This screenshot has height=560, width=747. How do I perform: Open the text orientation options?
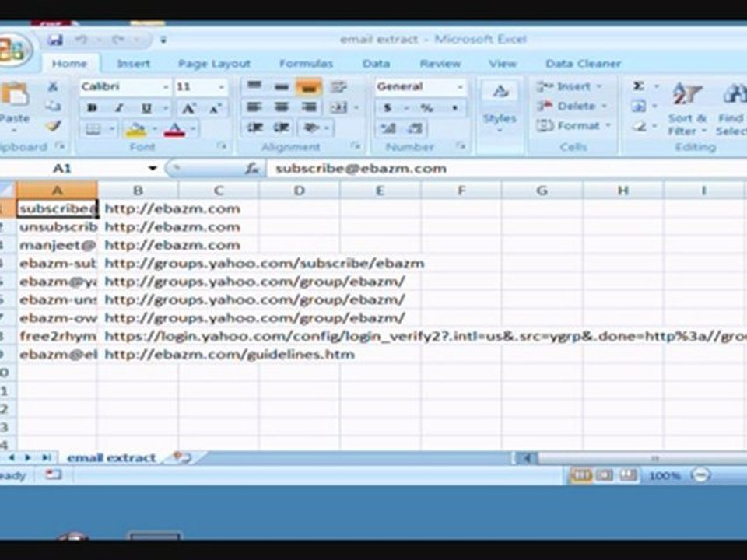point(315,128)
